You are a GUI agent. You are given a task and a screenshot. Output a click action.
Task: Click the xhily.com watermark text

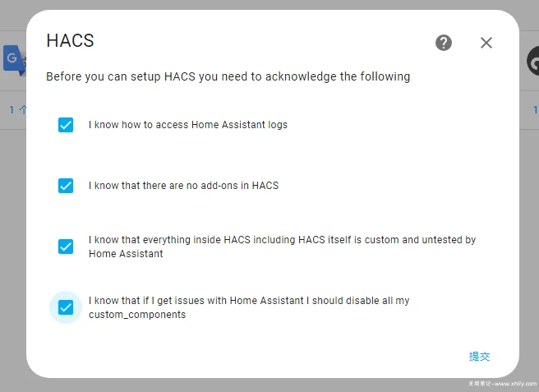click(x=502, y=384)
